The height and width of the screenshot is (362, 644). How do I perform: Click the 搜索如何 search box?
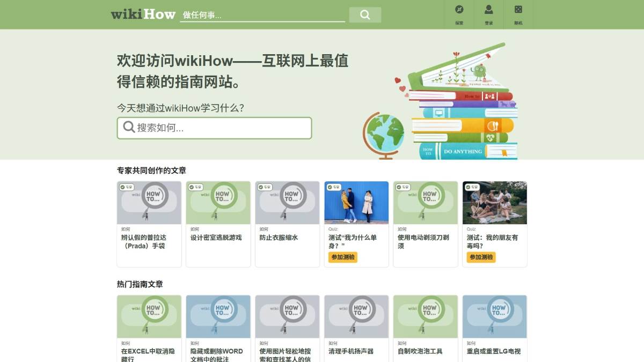pyautogui.click(x=215, y=128)
